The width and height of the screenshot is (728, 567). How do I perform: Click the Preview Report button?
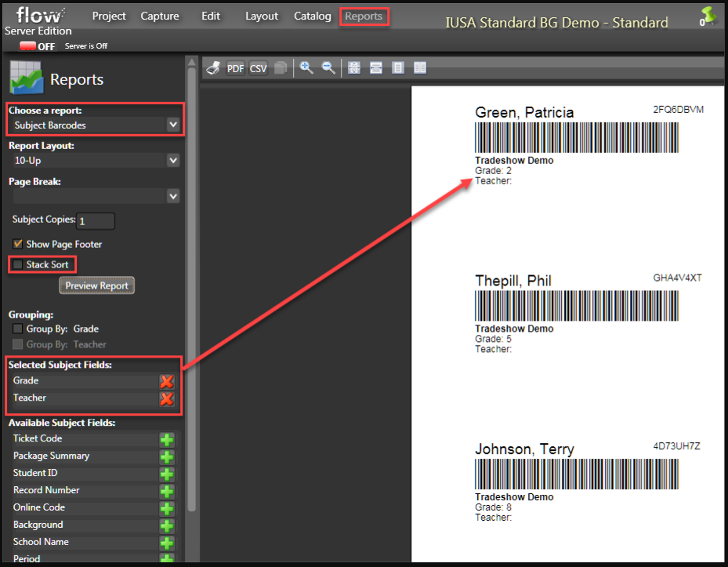click(96, 285)
